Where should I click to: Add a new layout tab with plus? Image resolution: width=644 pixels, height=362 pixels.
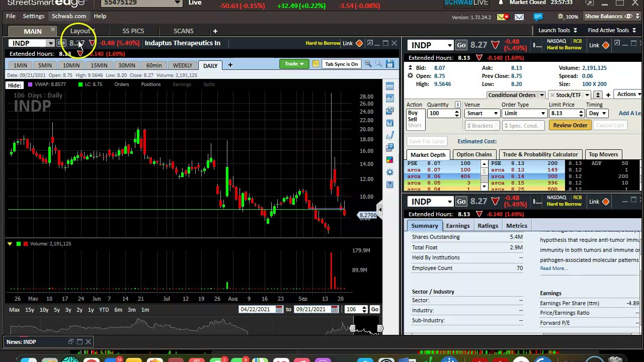(x=215, y=31)
